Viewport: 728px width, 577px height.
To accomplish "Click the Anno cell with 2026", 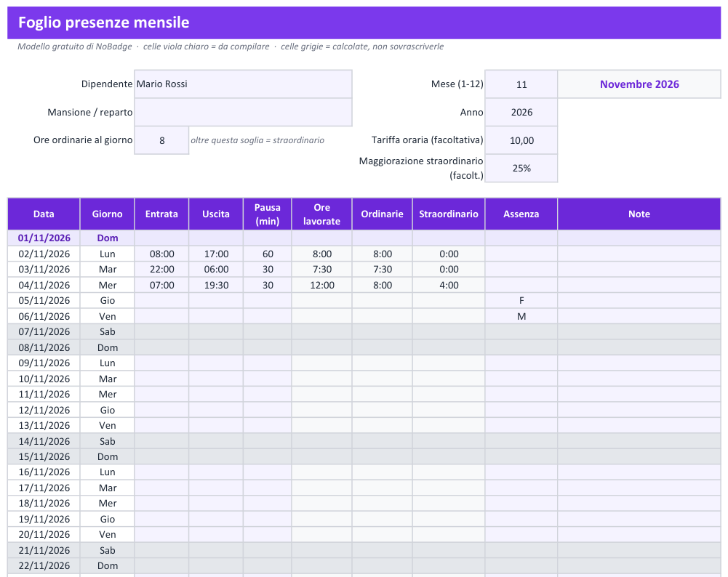I will click(521, 112).
